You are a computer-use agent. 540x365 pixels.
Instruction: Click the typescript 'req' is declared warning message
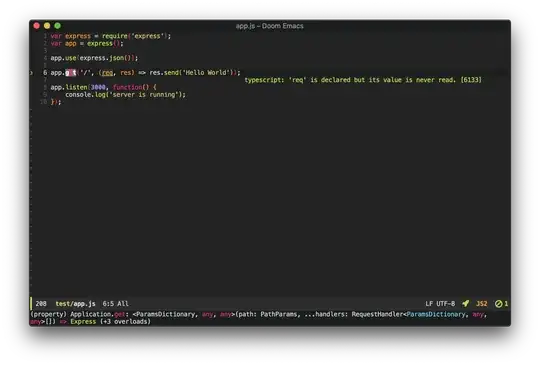(x=363, y=80)
